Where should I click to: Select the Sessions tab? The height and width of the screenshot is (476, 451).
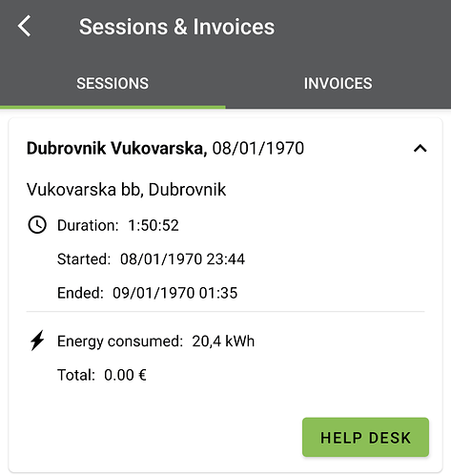pos(113,84)
